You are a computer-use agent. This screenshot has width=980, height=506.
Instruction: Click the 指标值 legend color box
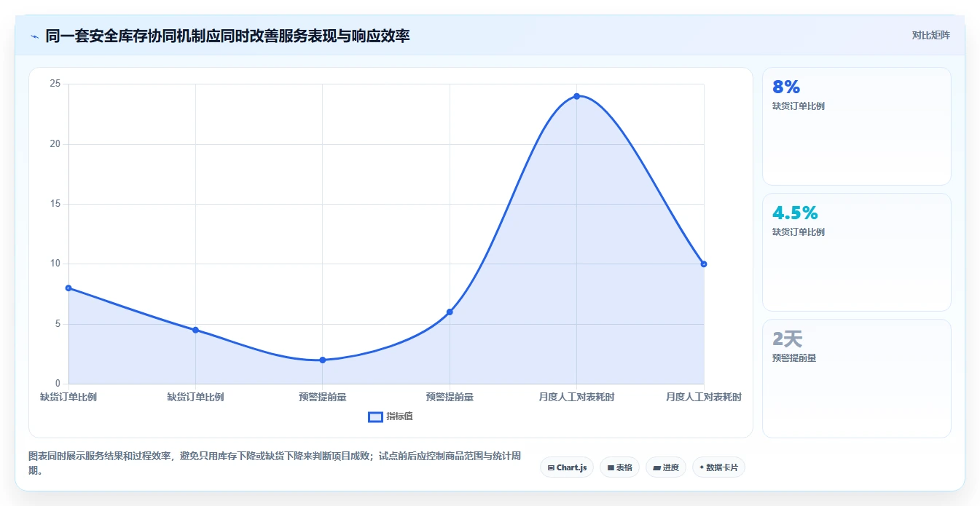pos(375,416)
